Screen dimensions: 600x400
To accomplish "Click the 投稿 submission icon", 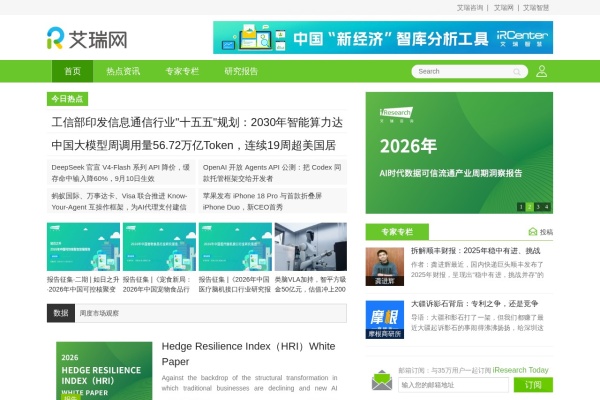I will (x=533, y=232).
